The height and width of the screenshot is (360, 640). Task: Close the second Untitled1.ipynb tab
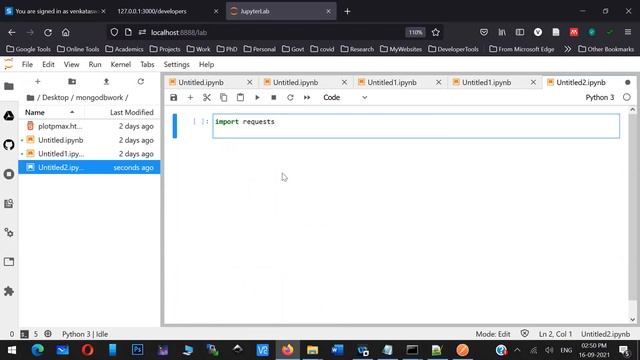pyautogui.click(x=533, y=82)
